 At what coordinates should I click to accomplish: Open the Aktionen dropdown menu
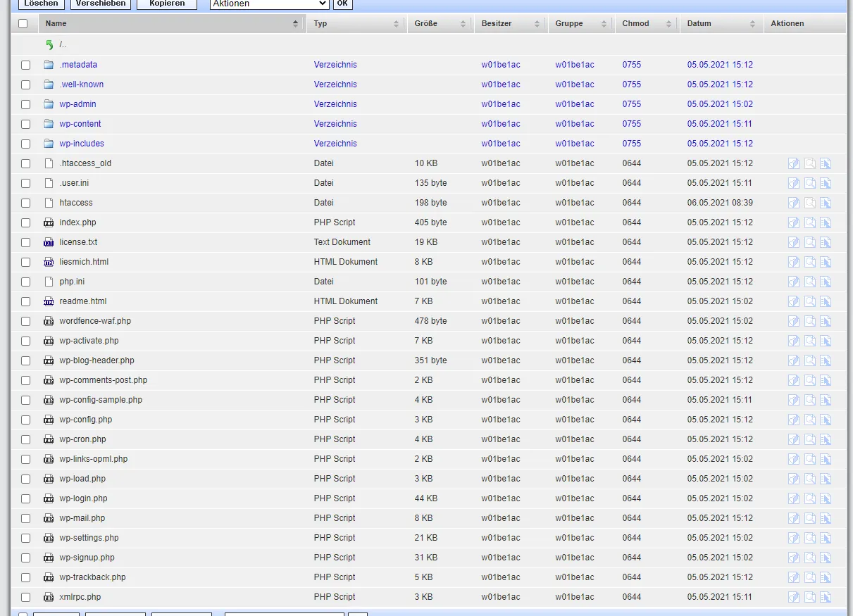pyautogui.click(x=269, y=4)
